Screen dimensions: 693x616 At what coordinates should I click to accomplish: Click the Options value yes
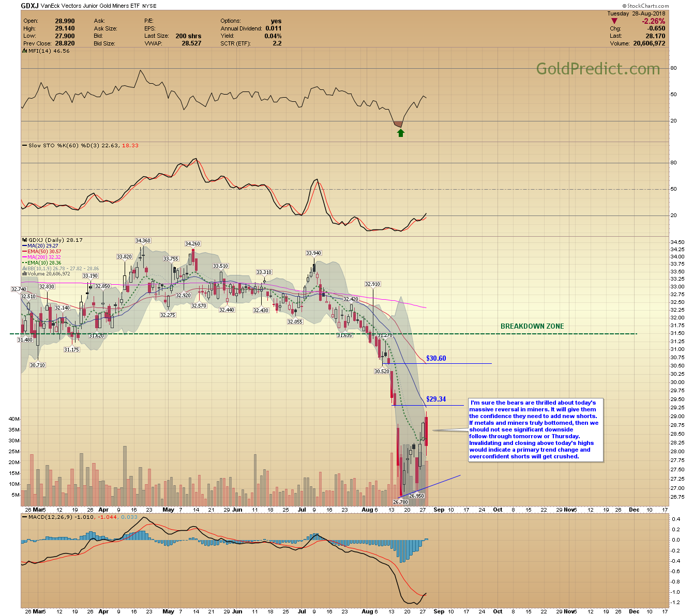[x=276, y=21]
